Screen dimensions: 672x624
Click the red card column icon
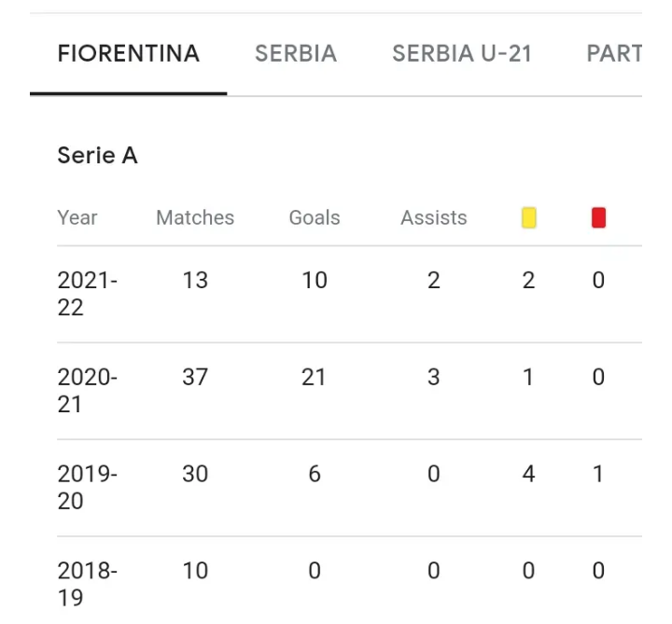click(598, 217)
